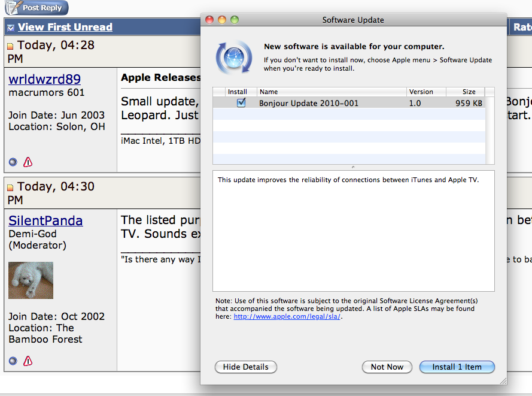Image resolution: width=532 pixels, height=396 pixels.
Task: Click the 1.0 version cell
Action: click(x=415, y=103)
